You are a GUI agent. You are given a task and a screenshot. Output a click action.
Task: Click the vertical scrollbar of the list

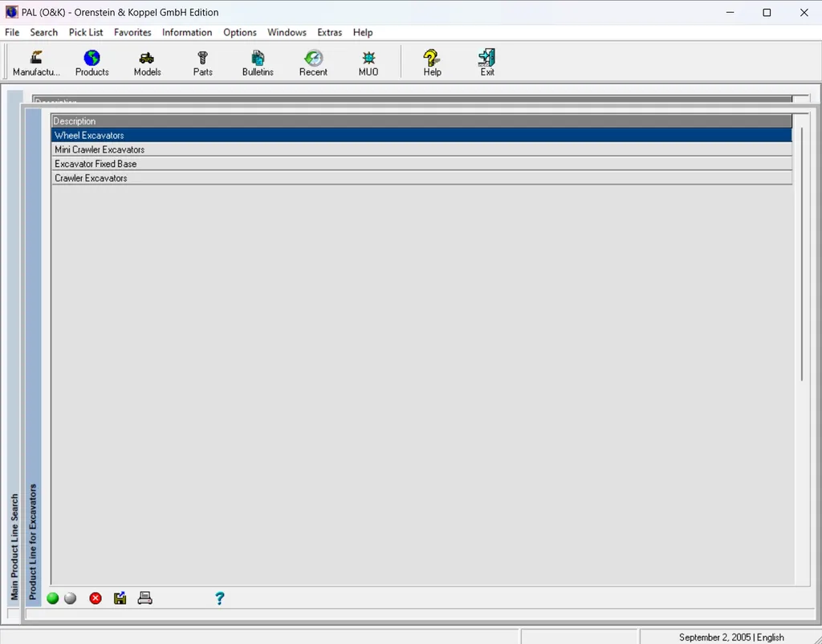802,254
